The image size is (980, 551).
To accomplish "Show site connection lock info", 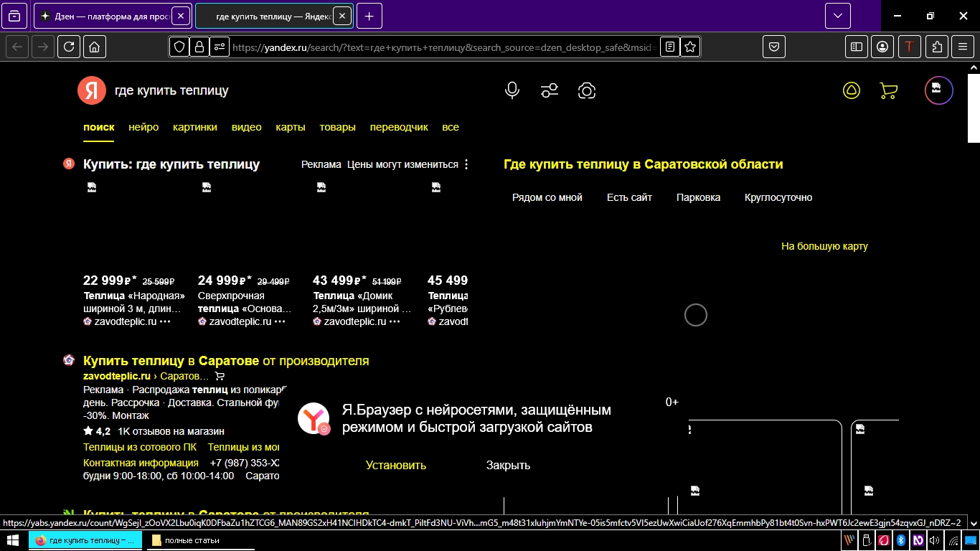I will [199, 47].
